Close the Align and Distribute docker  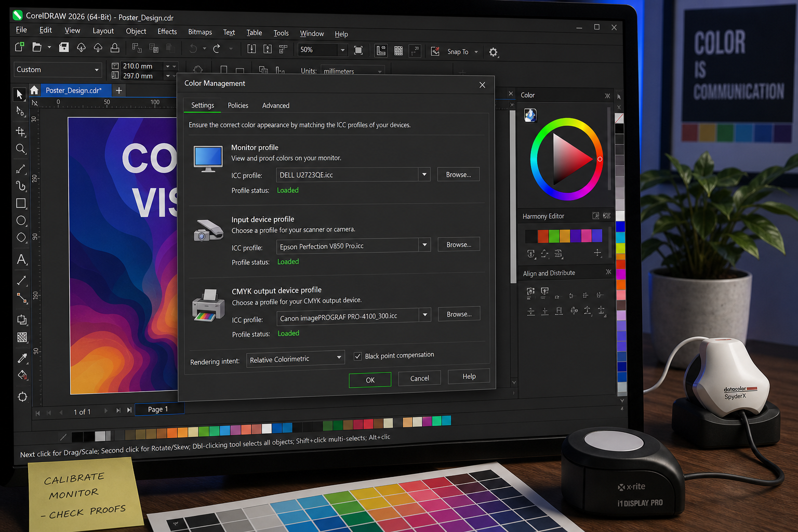(x=609, y=272)
